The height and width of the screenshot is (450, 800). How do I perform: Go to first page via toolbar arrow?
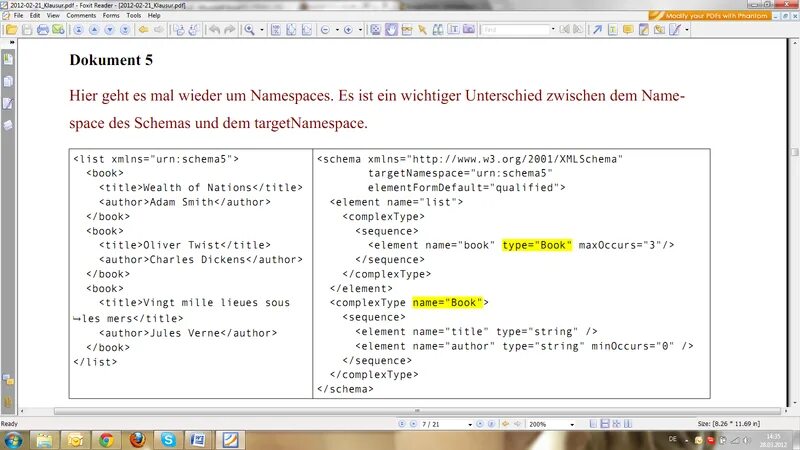tap(78, 30)
